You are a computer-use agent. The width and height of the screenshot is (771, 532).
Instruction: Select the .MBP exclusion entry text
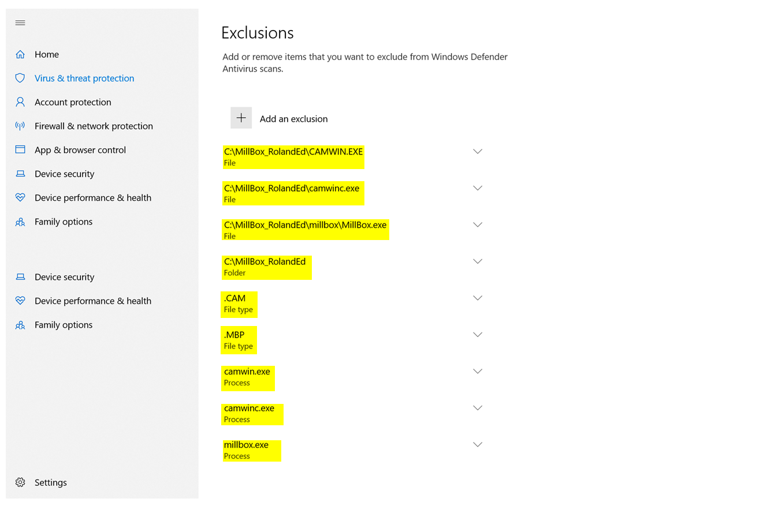click(x=234, y=335)
